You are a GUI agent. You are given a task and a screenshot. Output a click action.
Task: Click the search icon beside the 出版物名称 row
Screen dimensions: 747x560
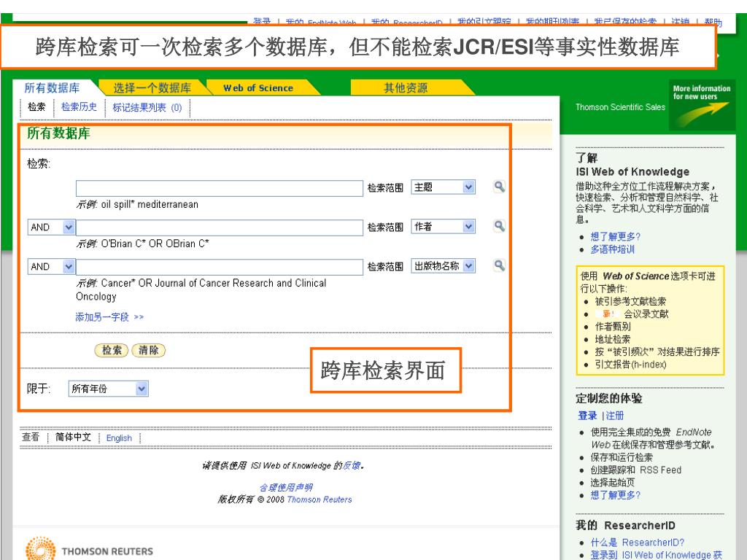coord(499,265)
